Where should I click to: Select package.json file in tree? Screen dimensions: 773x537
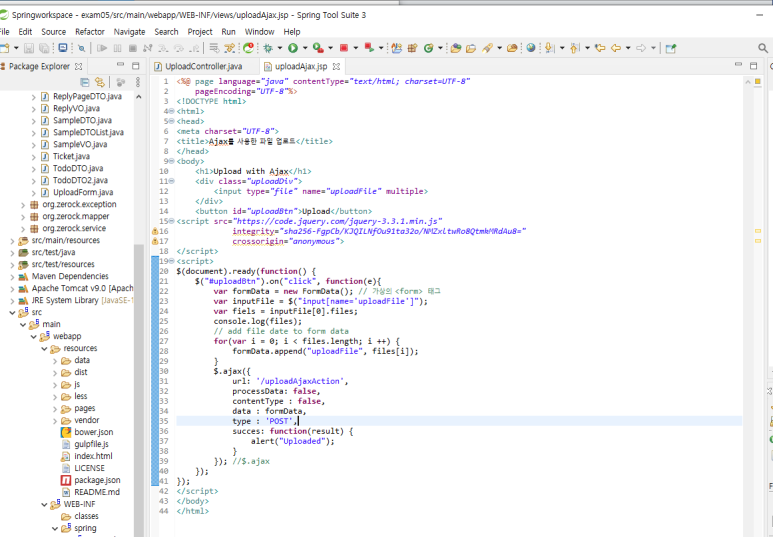97,480
